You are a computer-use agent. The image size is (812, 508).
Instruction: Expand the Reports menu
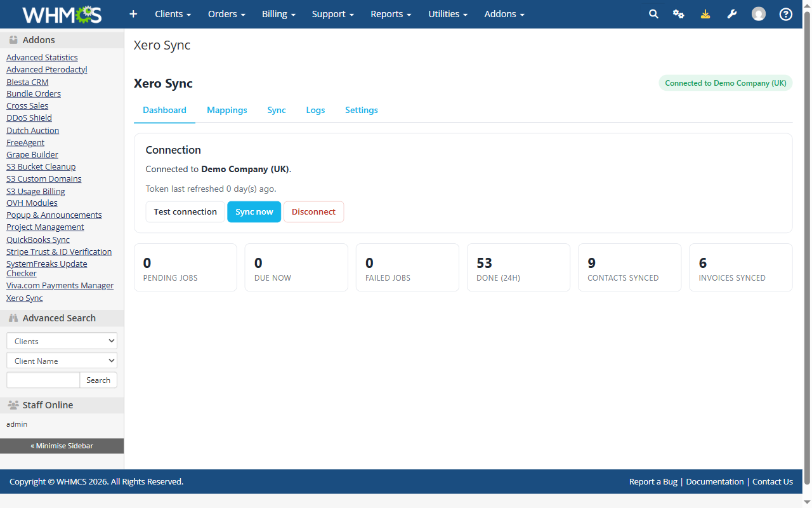[x=391, y=14]
